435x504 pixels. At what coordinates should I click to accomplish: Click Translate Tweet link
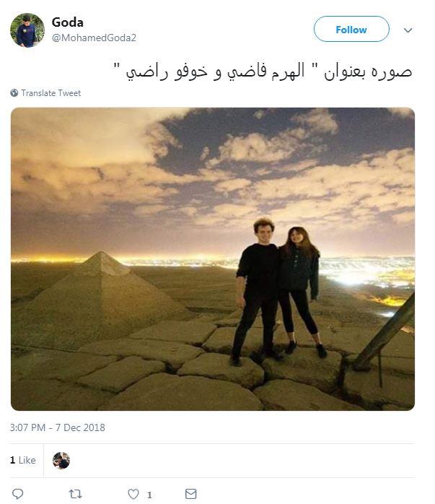click(50, 93)
